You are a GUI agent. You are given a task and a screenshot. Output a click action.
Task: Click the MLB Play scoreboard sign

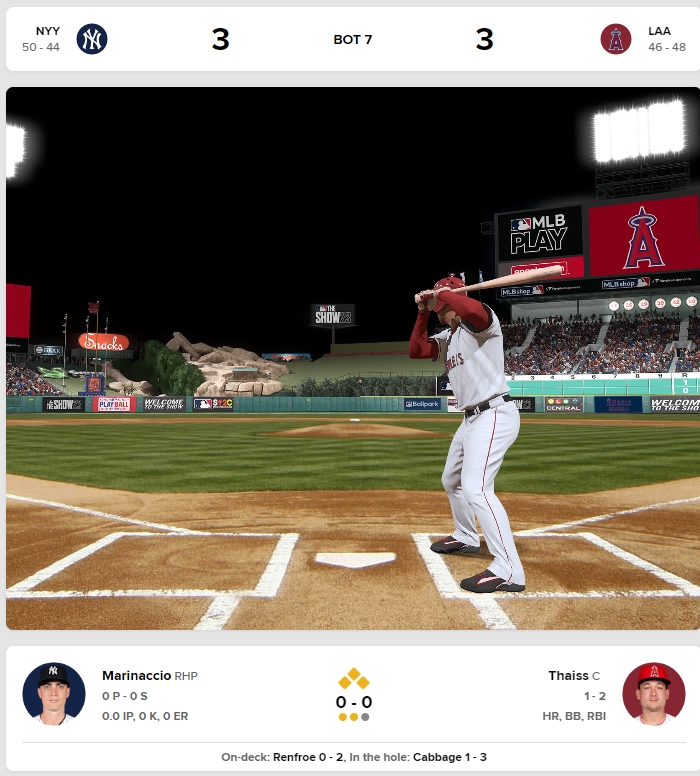[540, 234]
